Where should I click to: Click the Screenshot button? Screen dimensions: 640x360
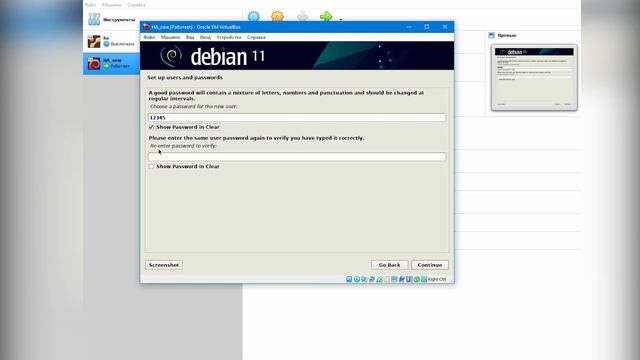[164, 265]
